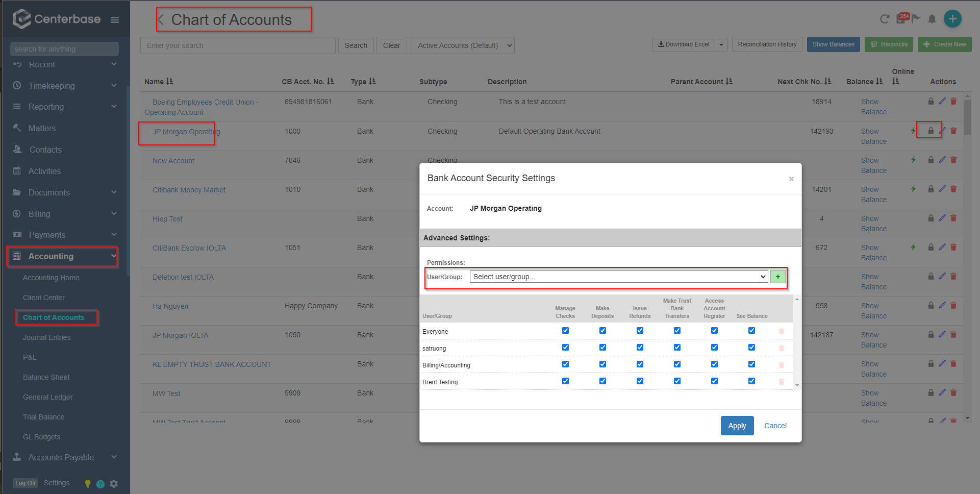Click the search for anything box
The image size is (980, 494).
pyautogui.click(x=64, y=49)
